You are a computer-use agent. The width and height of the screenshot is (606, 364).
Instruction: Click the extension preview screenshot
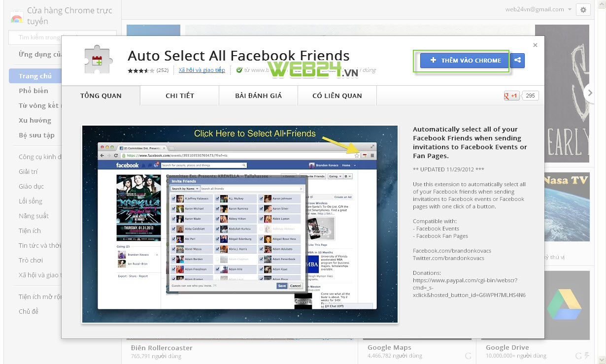click(240, 224)
